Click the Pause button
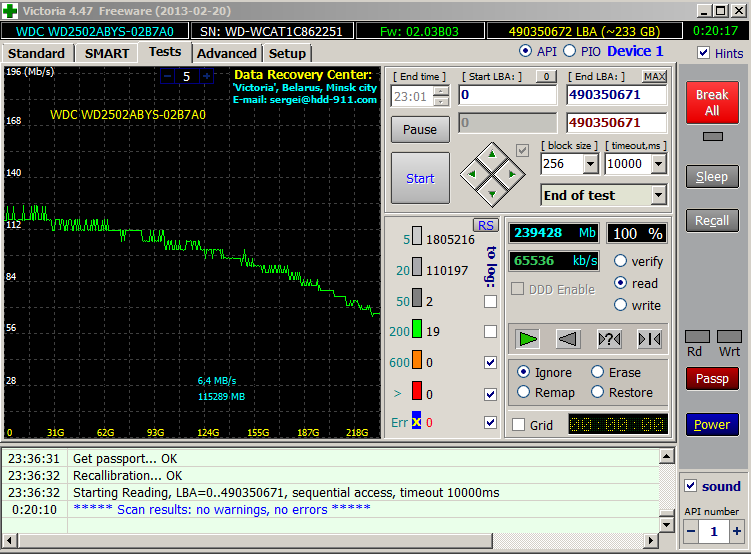Screen dimensions: 751x554 (x=420, y=129)
